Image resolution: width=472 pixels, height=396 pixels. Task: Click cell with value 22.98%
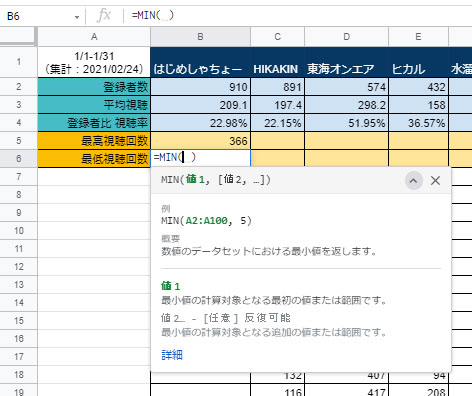point(200,123)
